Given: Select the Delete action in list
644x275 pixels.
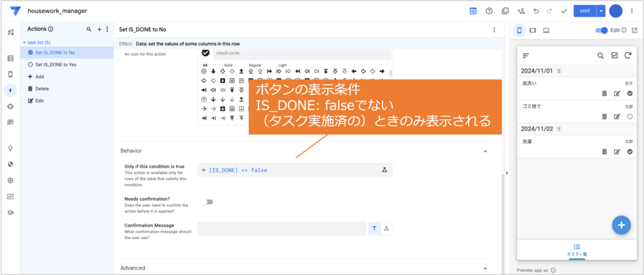Looking at the screenshot, I should click(67, 89).
